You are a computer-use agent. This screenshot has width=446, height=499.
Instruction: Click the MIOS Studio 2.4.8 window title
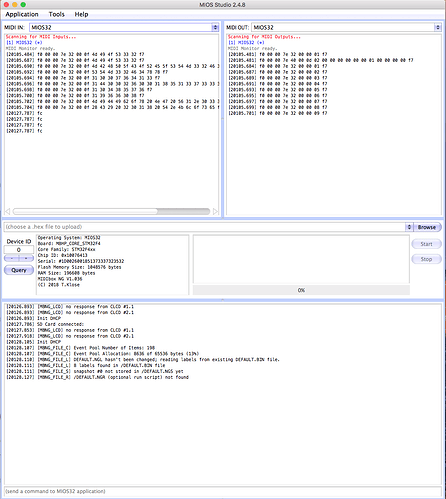point(222,5)
